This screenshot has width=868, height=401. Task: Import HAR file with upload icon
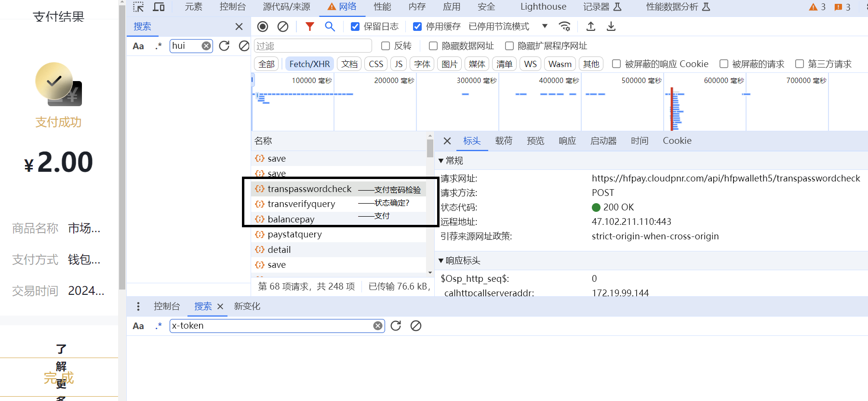pyautogui.click(x=591, y=27)
